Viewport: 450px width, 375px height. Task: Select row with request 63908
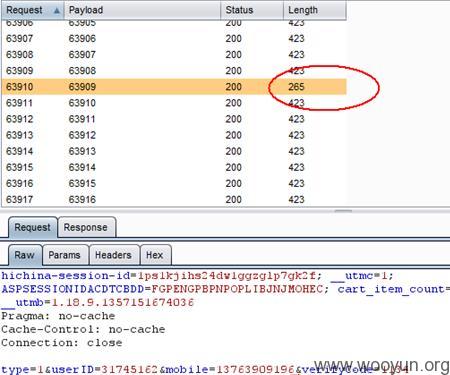pyautogui.click(x=174, y=55)
